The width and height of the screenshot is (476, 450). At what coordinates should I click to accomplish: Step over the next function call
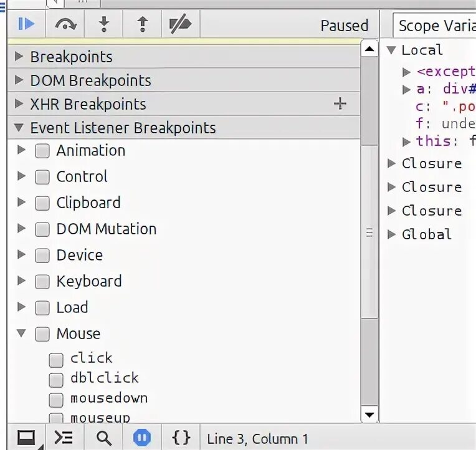coord(65,24)
